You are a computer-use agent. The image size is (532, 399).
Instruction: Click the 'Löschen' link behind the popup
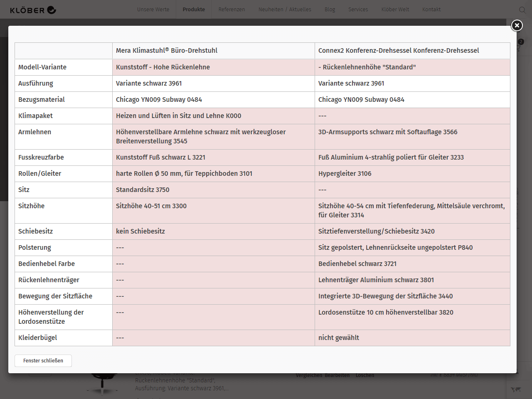pyautogui.click(x=365, y=375)
